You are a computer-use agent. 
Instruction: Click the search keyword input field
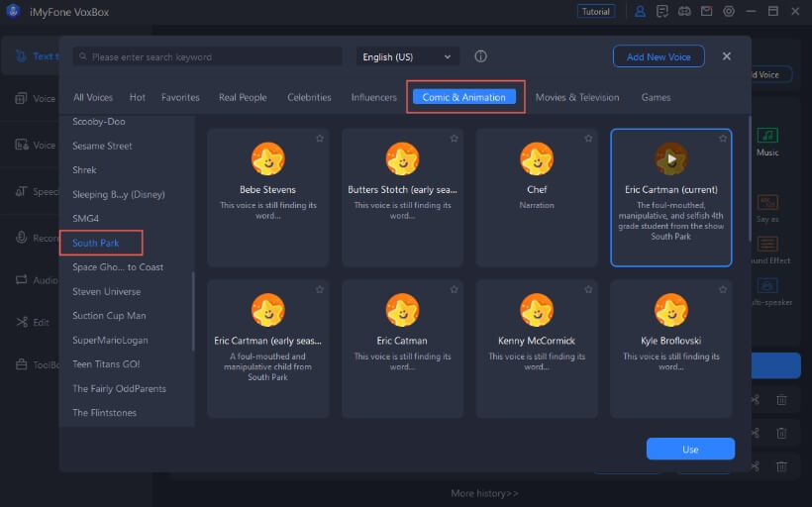tap(208, 56)
